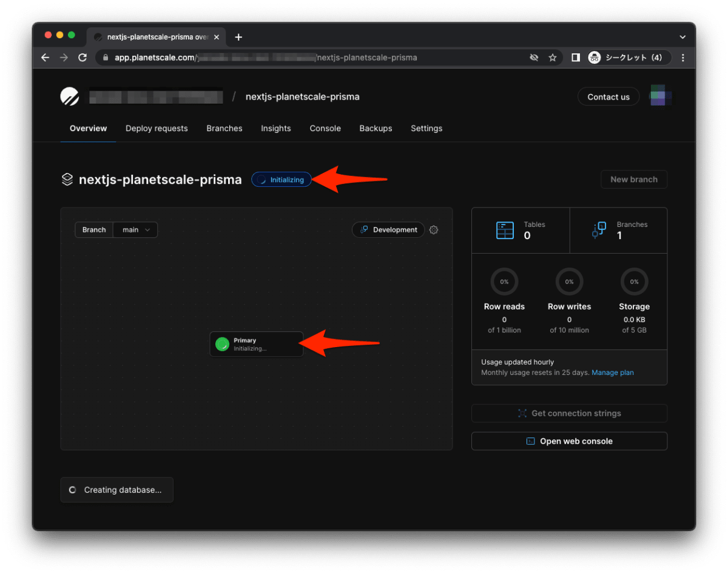This screenshot has height=574, width=728.
Task: Click the Contact us button
Action: 608,96
